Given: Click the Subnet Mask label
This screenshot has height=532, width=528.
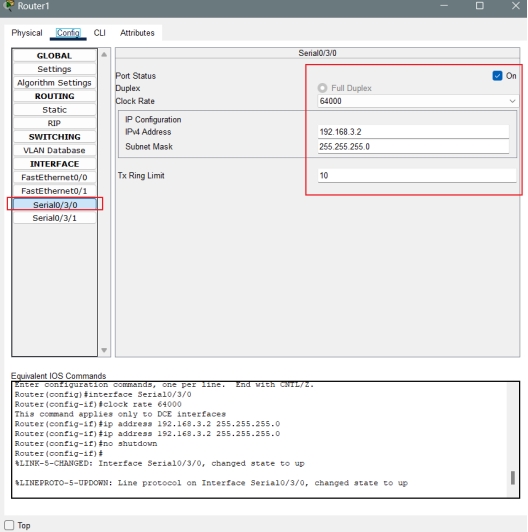Looking at the screenshot, I should 149,147.
